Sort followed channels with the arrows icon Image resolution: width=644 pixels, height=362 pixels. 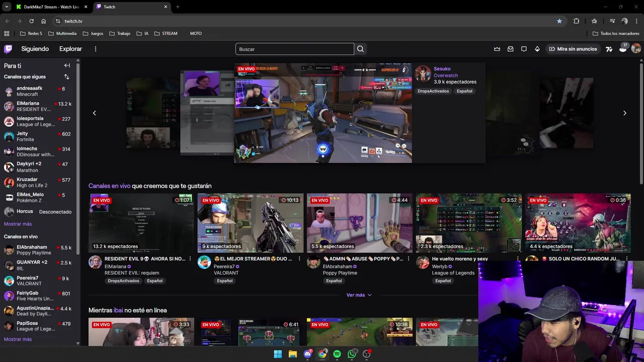(x=66, y=77)
